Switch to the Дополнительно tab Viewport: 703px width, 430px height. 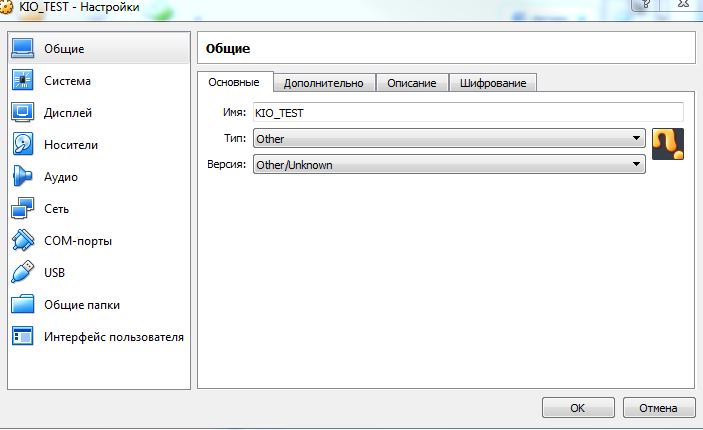tap(323, 83)
